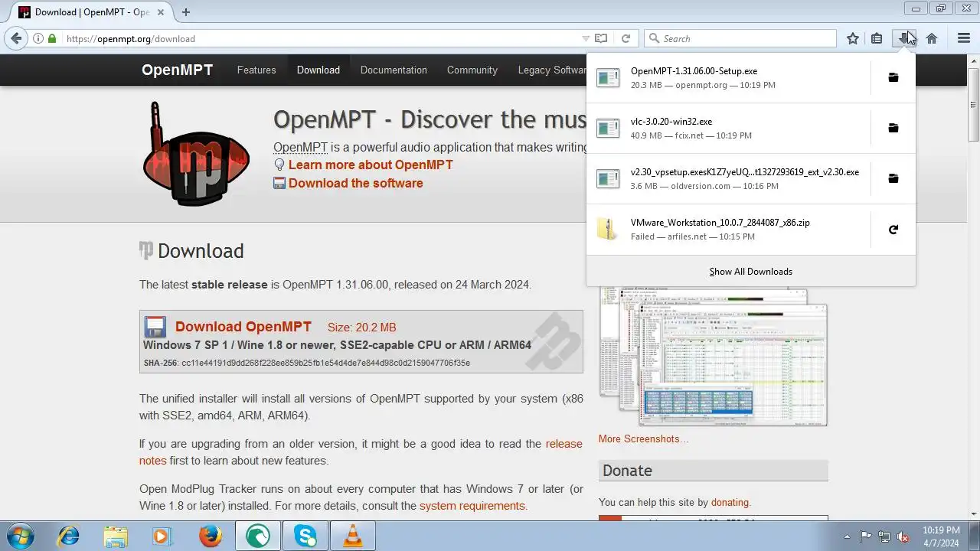The width and height of the screenshot is (980, 551).
Task: Open Features in the site navigation
Action: 256,70
